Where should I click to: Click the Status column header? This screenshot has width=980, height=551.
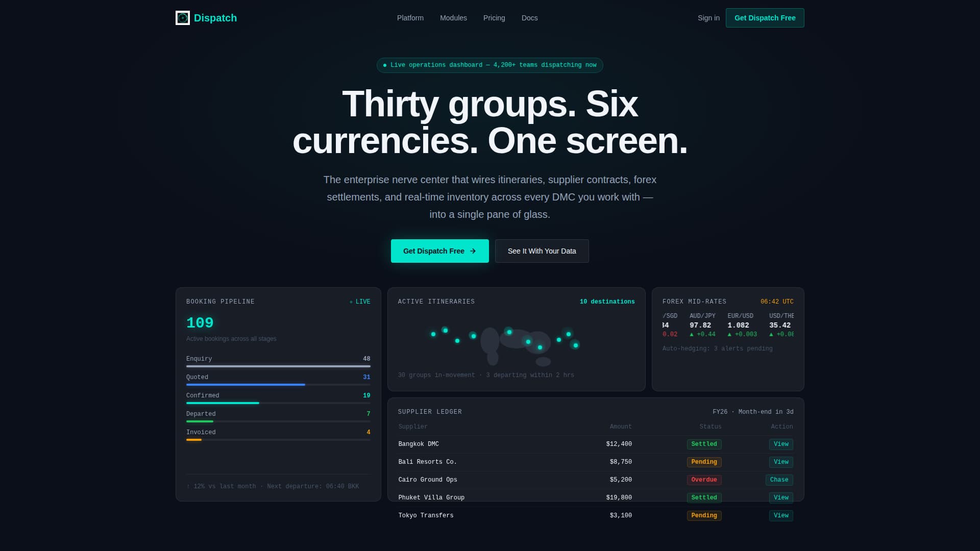710,427
